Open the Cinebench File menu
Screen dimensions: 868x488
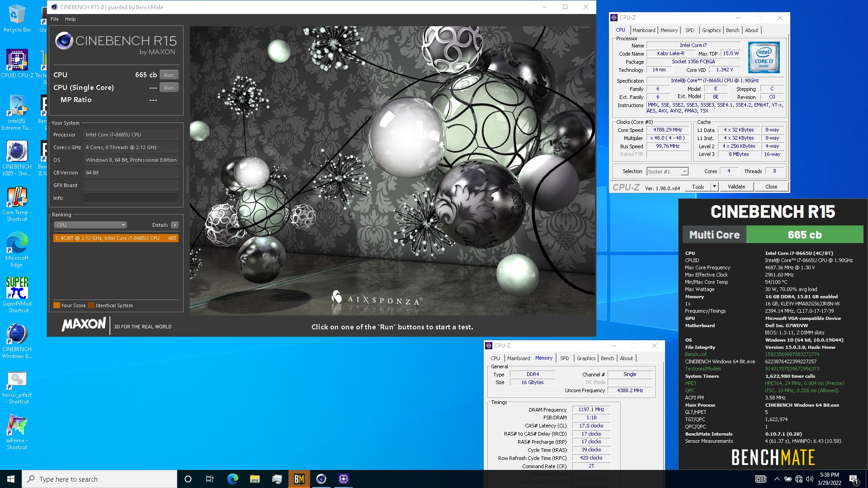(x=55, y=19)
